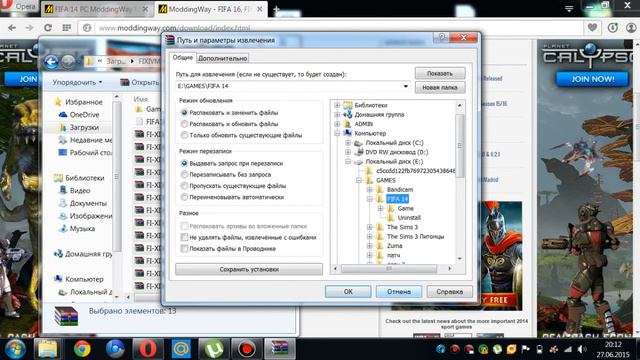The image size is (640, 360).
Task: Click the Новая папка button
Action: pyautogui.click(x=440, y=87)
